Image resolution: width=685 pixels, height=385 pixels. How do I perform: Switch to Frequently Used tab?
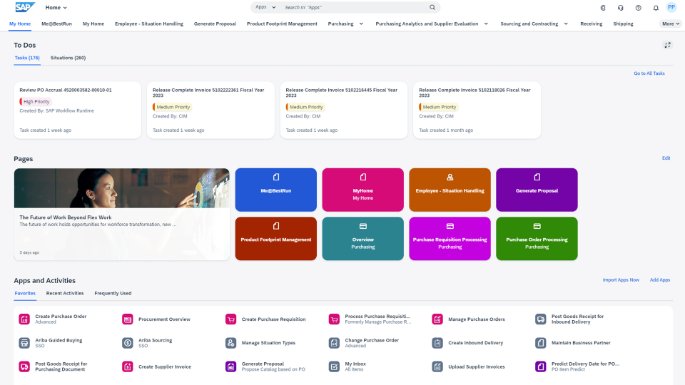113,293
